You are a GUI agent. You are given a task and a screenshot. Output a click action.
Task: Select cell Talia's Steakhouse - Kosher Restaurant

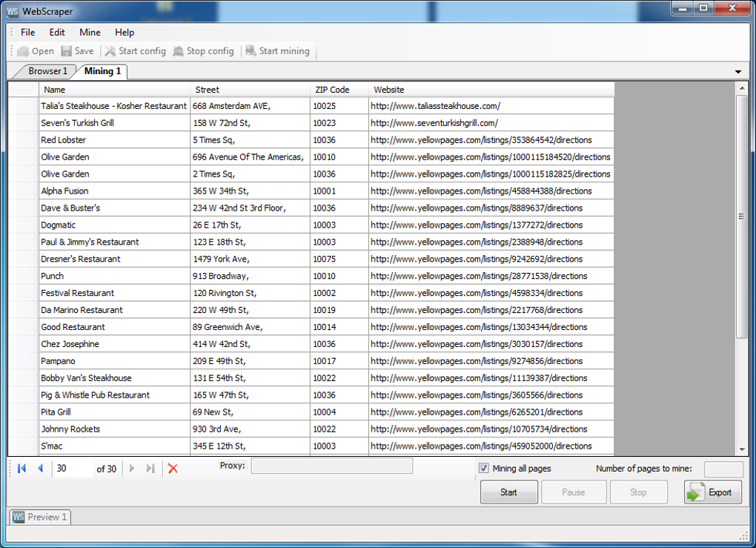114,106
